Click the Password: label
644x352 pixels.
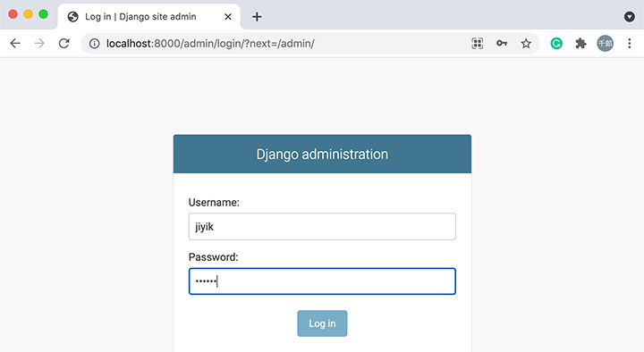point(213,257)
